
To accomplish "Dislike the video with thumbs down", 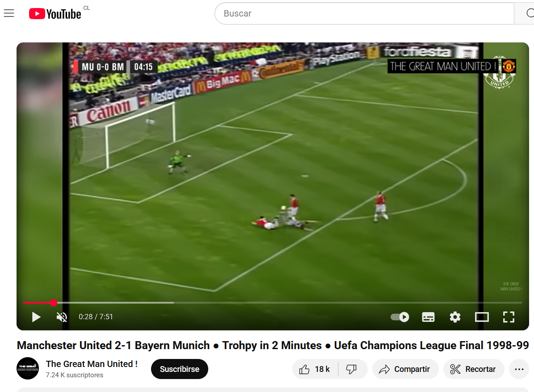I will 352,369.
